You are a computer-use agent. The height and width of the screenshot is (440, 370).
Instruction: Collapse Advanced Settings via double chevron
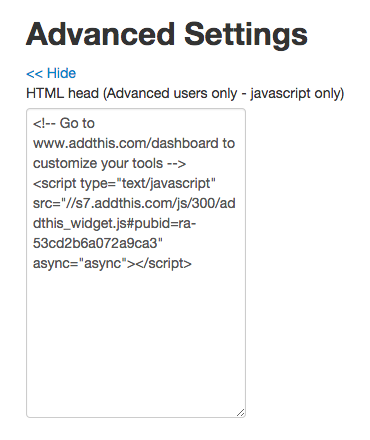point(35,74)
